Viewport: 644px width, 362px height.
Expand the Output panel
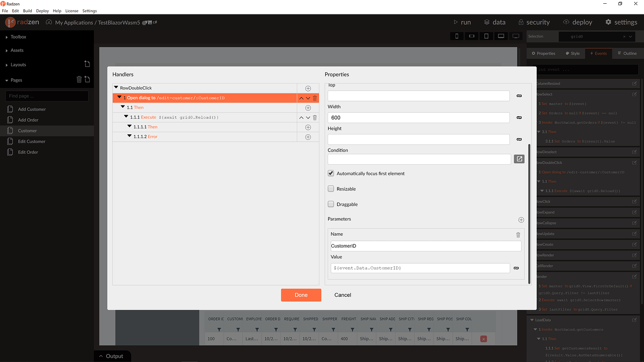point(111,356)
